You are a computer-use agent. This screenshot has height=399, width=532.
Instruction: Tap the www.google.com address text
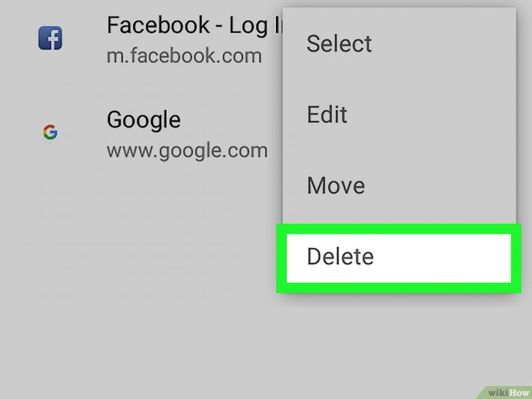click(x=187, y=151)
